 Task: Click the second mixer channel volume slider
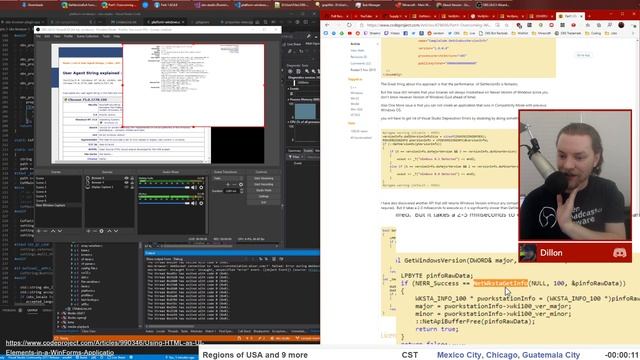164,203
